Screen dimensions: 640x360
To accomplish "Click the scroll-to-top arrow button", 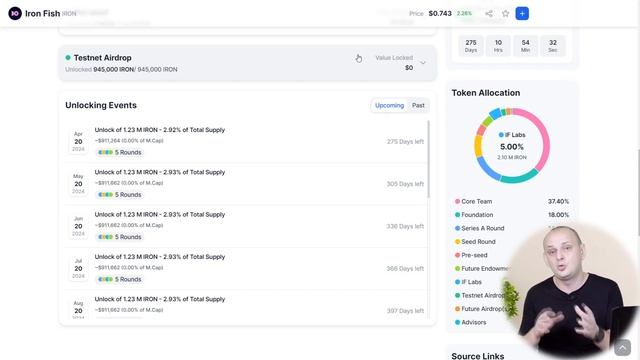I will [x=622, y=348].
